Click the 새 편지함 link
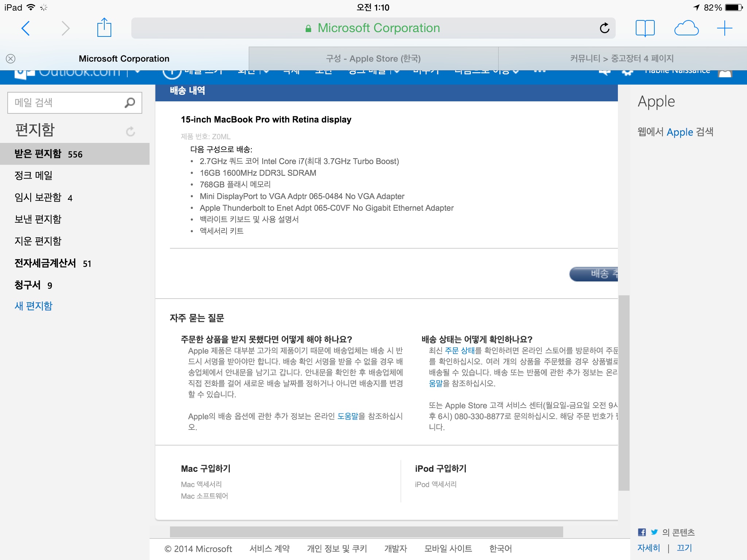Viewport: 747px width, 560px height. click(34, 306)
